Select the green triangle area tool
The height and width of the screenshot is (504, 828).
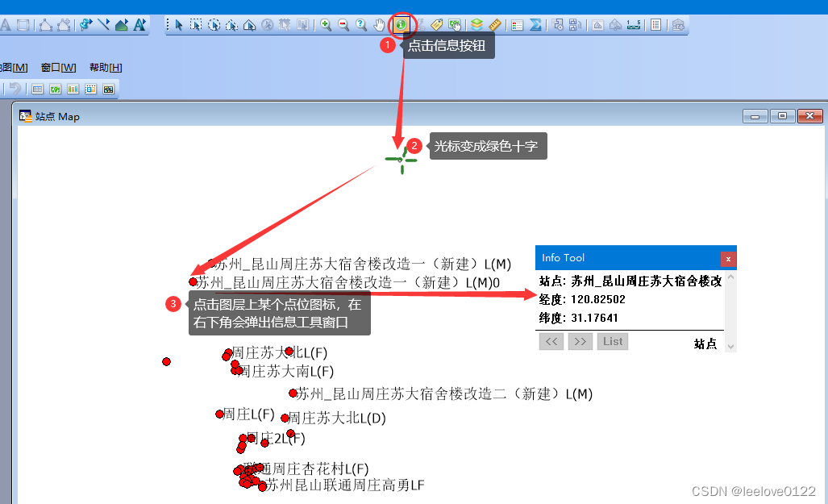pyautogui.click(x=120, y=25)
